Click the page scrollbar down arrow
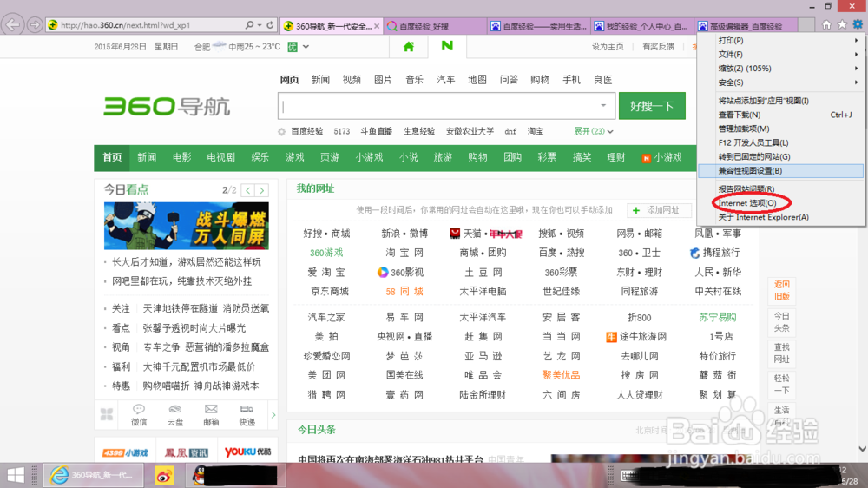This screenshot has width=868, height=488. pyautogui.click(x=863, y=449)
